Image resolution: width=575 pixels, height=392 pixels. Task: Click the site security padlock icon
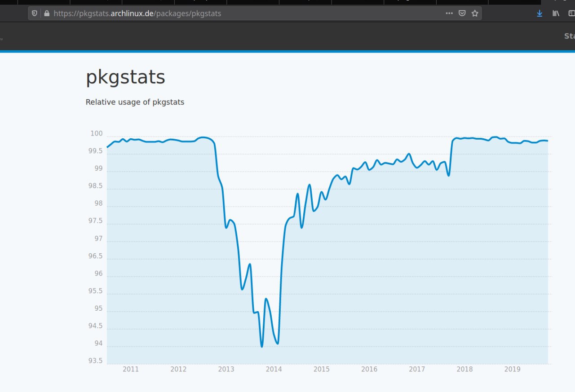[46, 13]
